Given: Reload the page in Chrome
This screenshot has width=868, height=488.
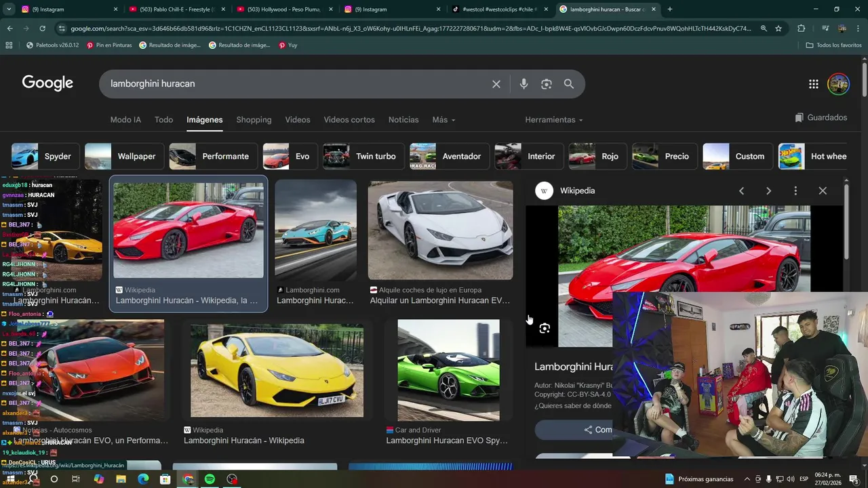Looking at the screenshot, I should [x=42, y=28].
